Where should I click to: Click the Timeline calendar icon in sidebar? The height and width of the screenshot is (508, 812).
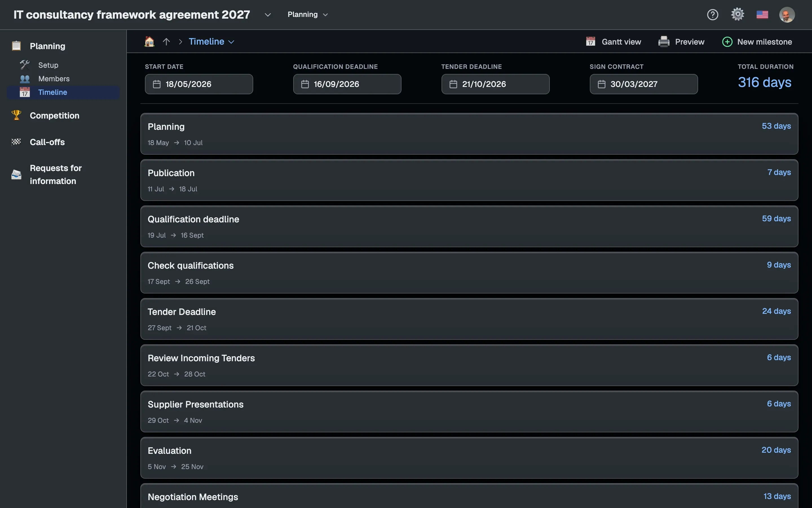pos(25,92)
